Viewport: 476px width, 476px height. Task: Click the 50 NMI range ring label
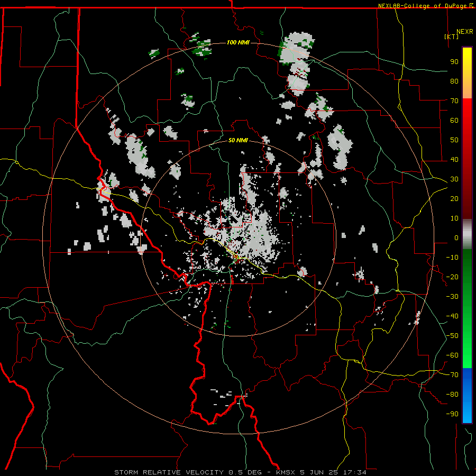[238, 140]
